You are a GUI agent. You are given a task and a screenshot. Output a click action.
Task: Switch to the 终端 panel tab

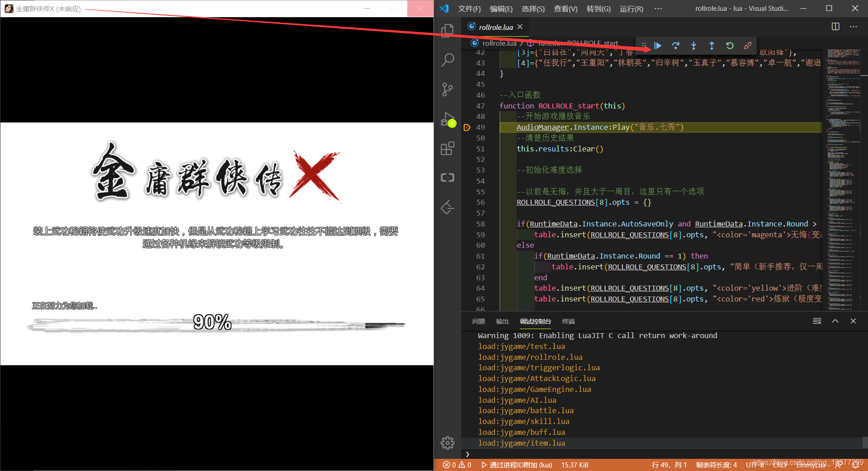point(568,321)
